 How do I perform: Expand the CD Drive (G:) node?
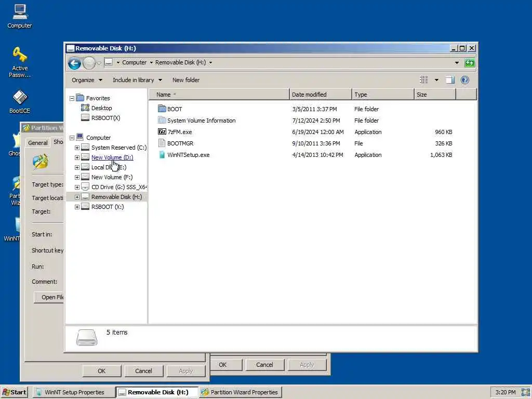77,187
